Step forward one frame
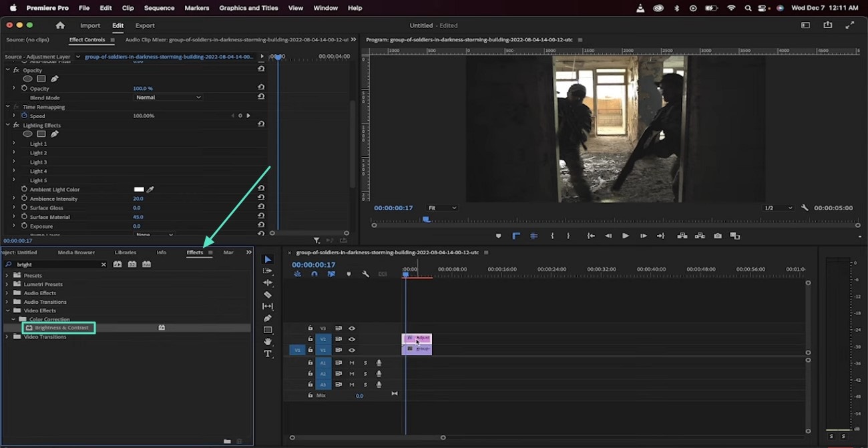The width and height of the screenshot is (868, 448). (643, 236)
